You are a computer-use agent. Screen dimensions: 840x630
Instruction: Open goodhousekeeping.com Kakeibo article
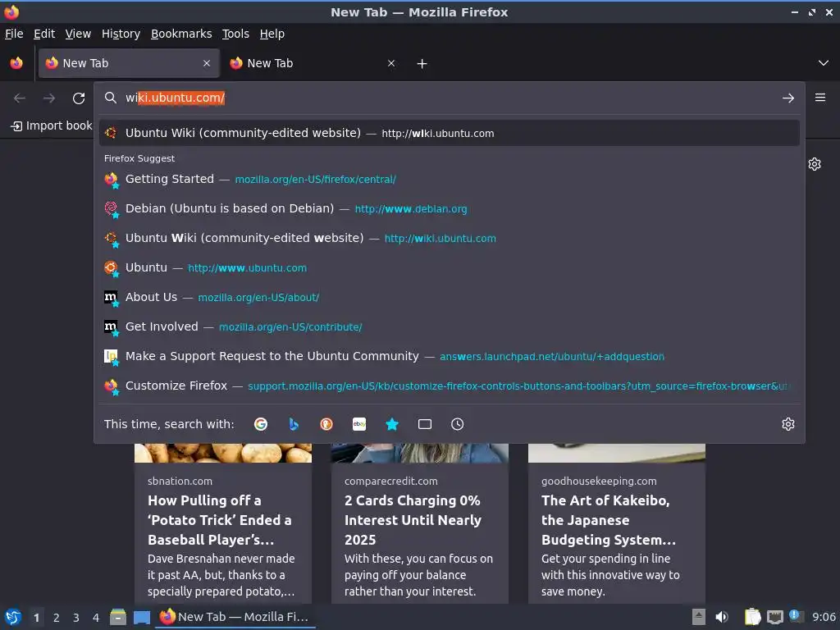(x=617, y=524)
